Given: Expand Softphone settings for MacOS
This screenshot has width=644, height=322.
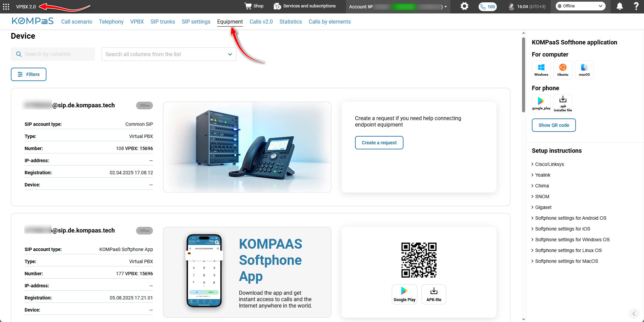Looking at the screenshot, I should 565,261.
